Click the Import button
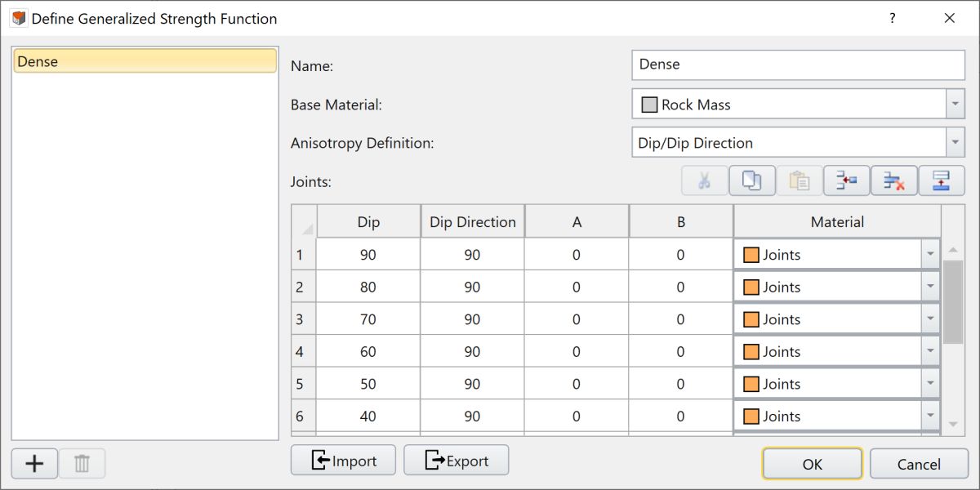The width and height of the screenshot is (980, 490). [343, 461]
